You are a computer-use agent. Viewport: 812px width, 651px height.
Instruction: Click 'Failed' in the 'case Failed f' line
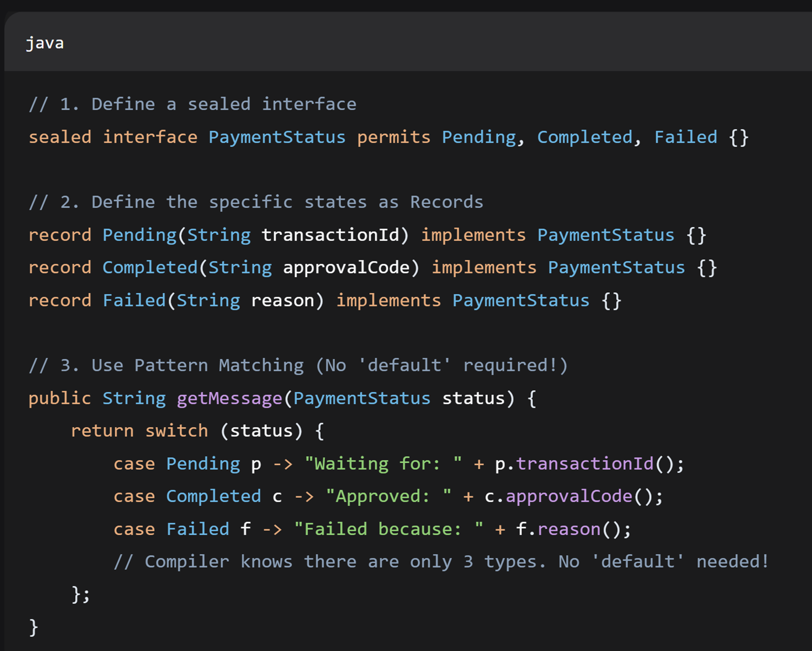tap(197, 529)
